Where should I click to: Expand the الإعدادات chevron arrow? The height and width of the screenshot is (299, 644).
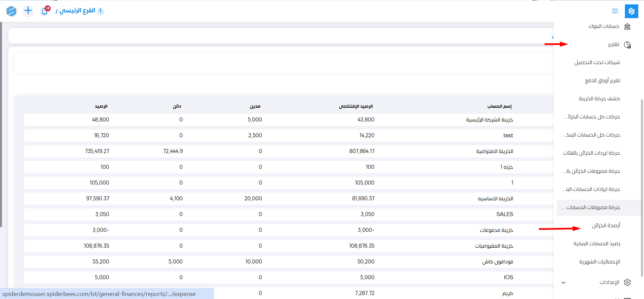pyautogui.click(x=563, y=283)
